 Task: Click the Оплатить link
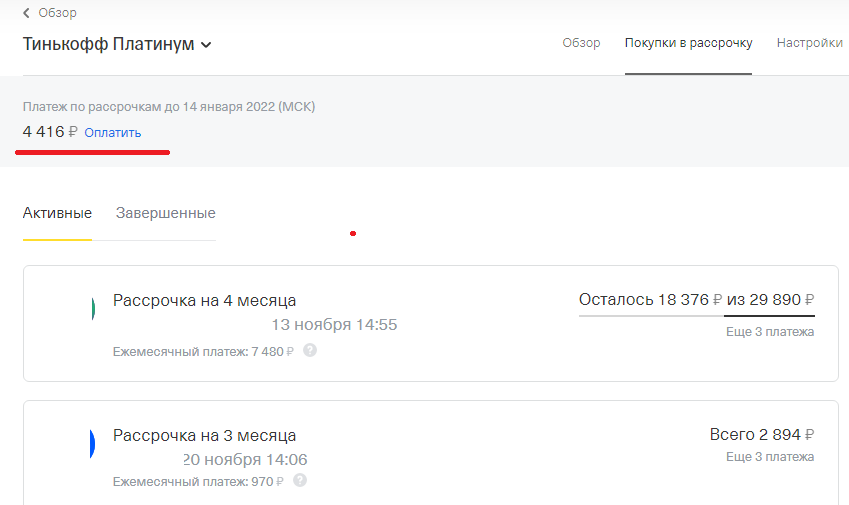point(113,133)
